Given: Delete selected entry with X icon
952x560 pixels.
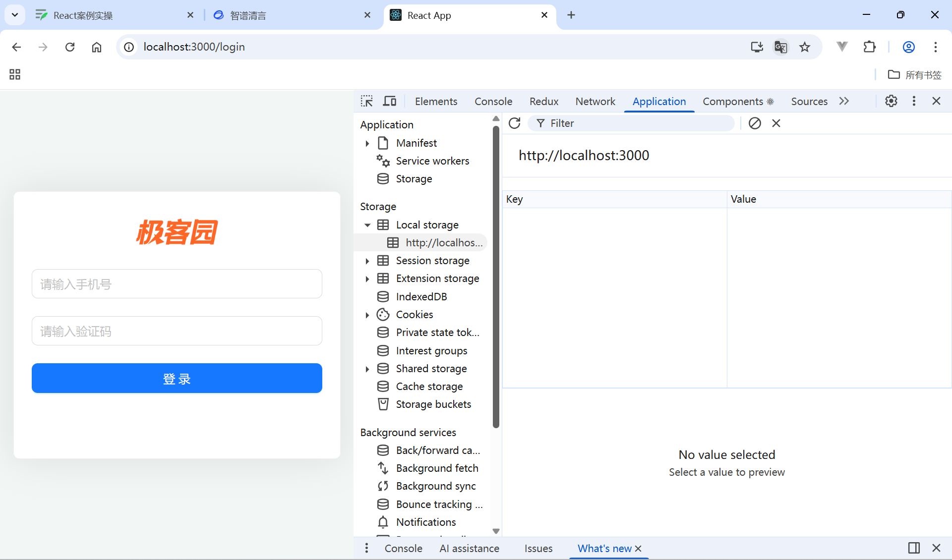Looking at the screenshot, I should coord(776,123).
